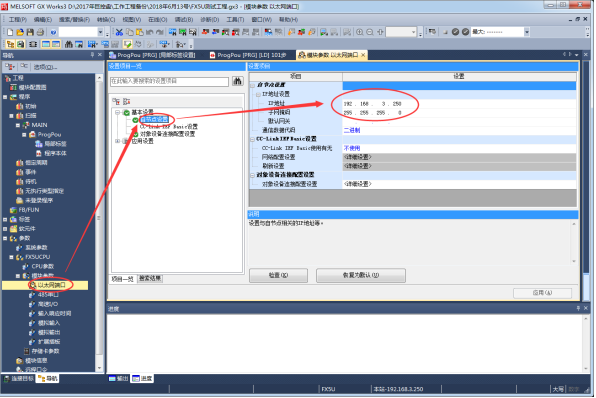Switch to ProgPou [PRG] local label settings tab

pos(152,55)
